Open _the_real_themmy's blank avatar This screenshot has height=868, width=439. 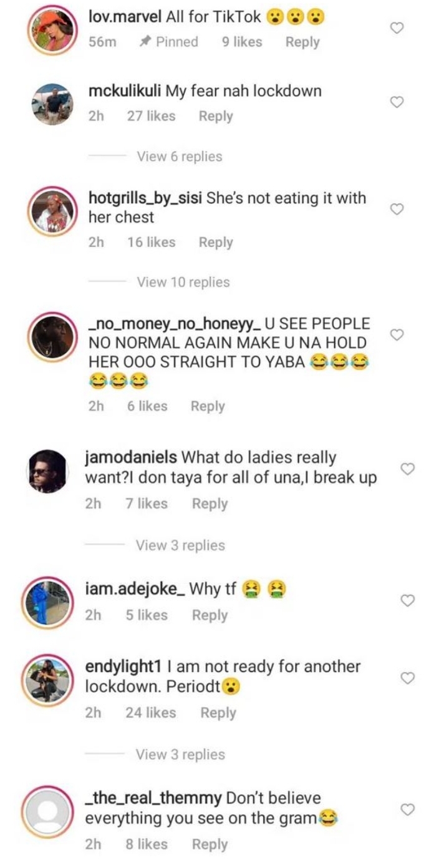click(x=49, y=811)
